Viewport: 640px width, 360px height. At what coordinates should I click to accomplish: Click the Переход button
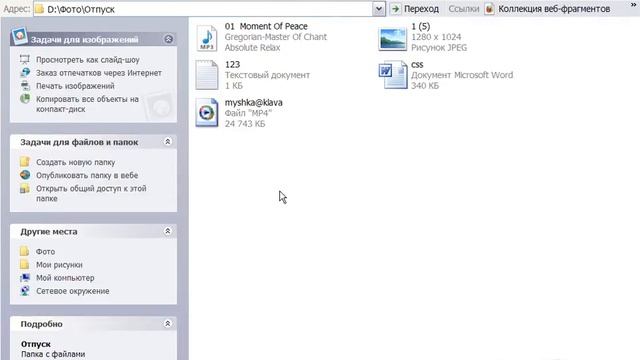[415, 9]
